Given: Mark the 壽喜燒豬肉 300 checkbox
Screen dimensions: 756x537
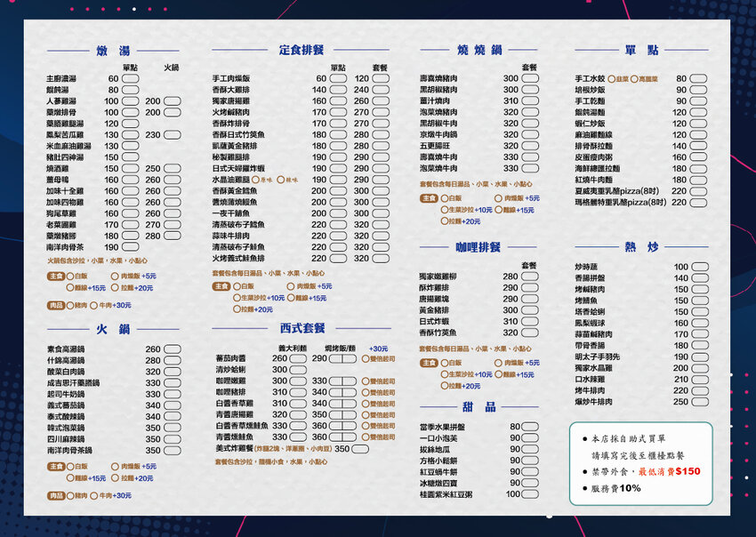Looking at the screenshot, I should [531, 79].
